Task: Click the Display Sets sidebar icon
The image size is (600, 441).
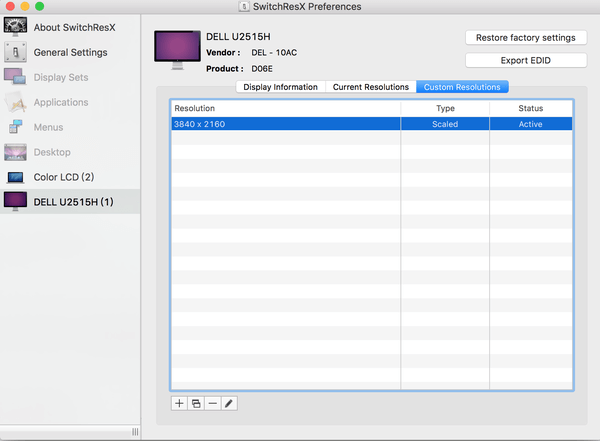Action: [x=15, y=77]
